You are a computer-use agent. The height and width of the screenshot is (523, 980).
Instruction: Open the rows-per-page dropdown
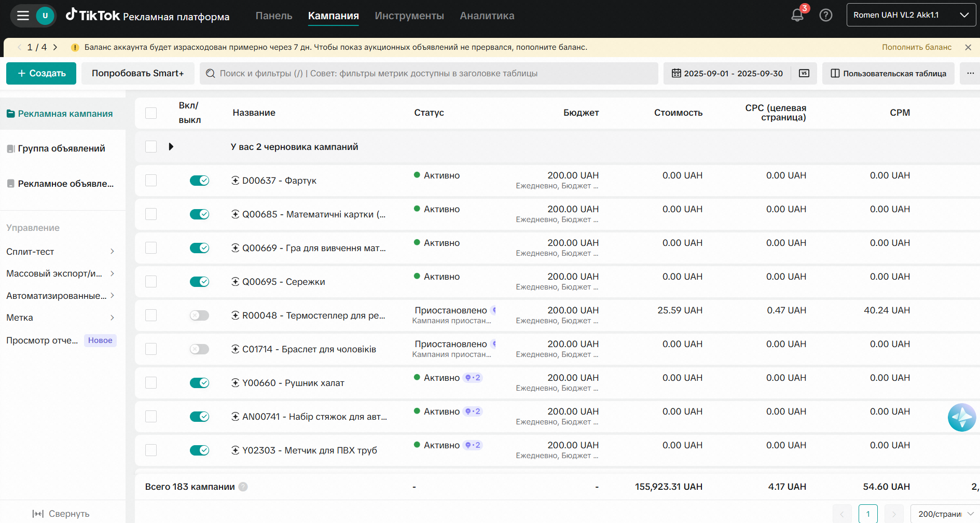click(945, 514)
